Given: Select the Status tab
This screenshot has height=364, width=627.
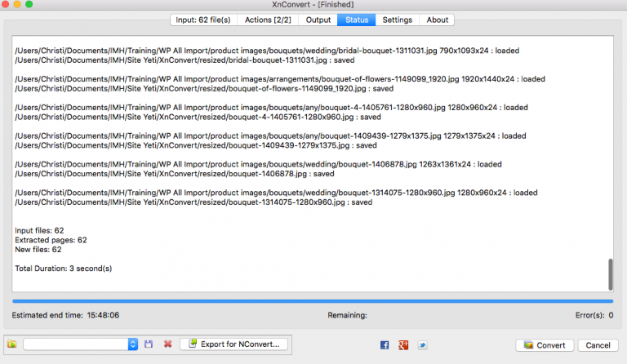Looking at the screenshot, I should (x=357, y=20).
